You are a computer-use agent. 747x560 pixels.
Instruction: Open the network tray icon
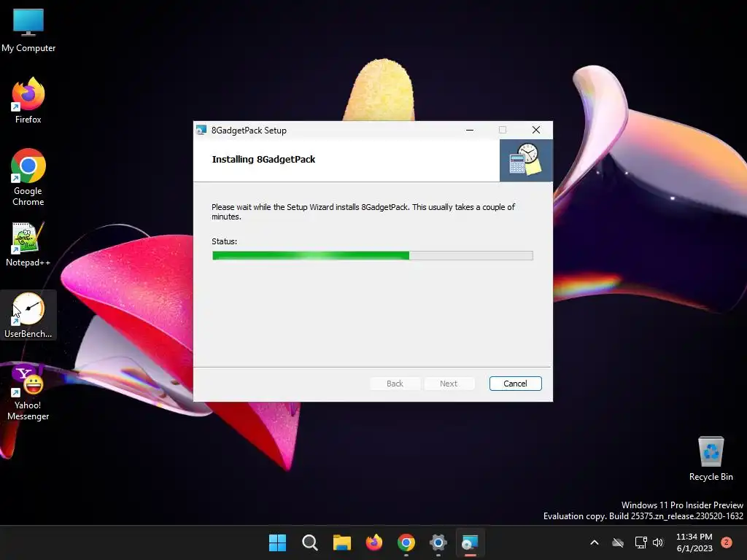tap(640, 542)
